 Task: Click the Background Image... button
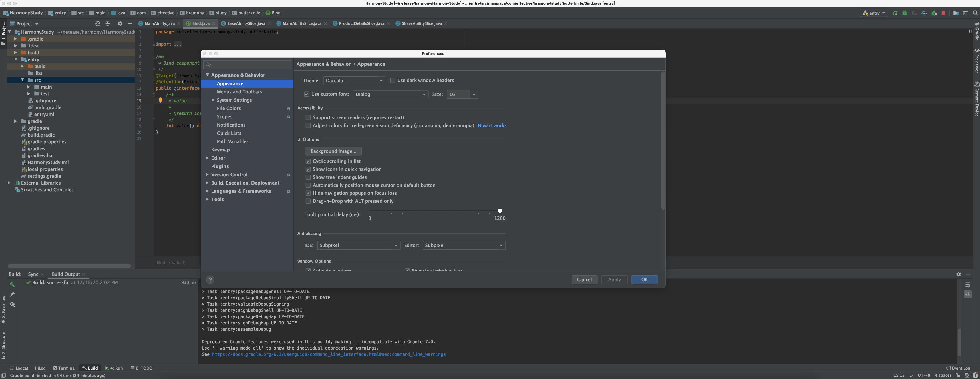[333, 151]
